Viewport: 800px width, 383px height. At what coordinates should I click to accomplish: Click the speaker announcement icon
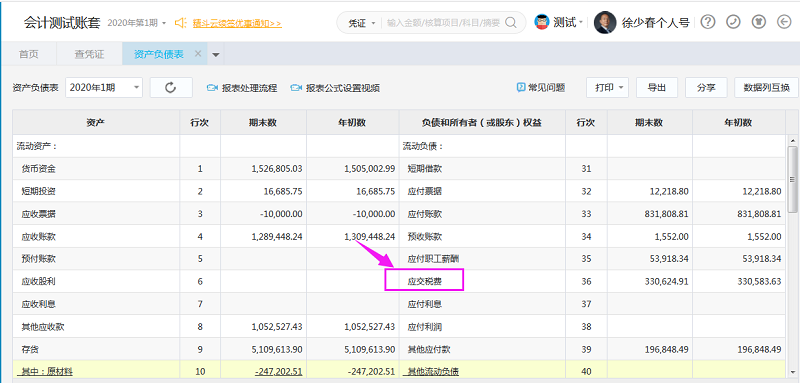pyautogui.click(x=181, y=23)
